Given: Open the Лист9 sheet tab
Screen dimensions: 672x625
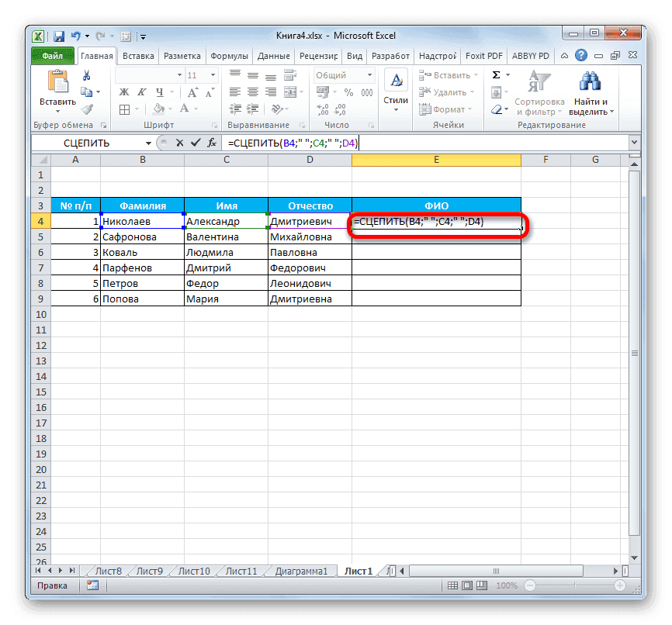Looking at the screenshot, I should pos(147,570).
